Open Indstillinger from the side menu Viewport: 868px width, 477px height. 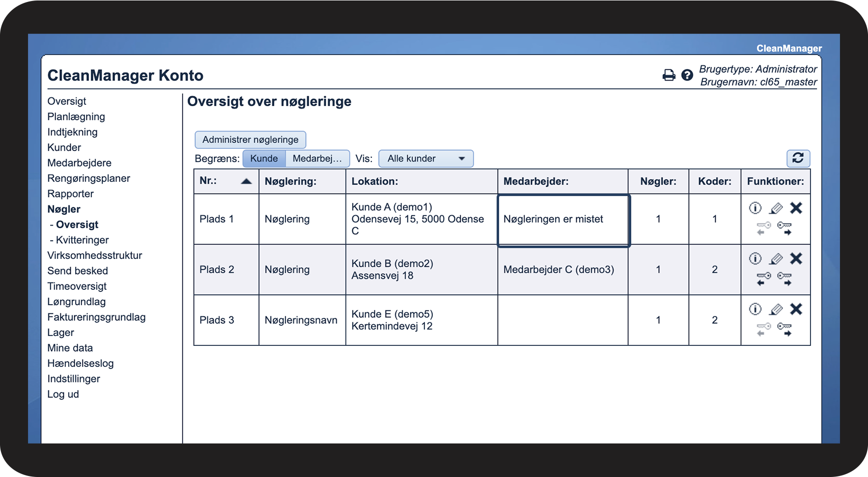pyautogui.click(x=74, y=379)
